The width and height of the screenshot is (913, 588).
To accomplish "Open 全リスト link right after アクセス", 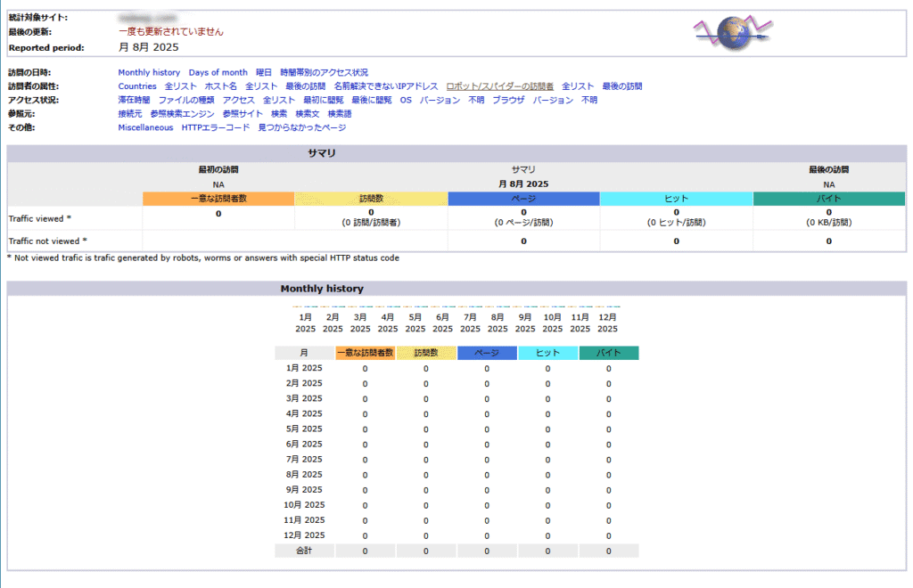I will [279, 100].
